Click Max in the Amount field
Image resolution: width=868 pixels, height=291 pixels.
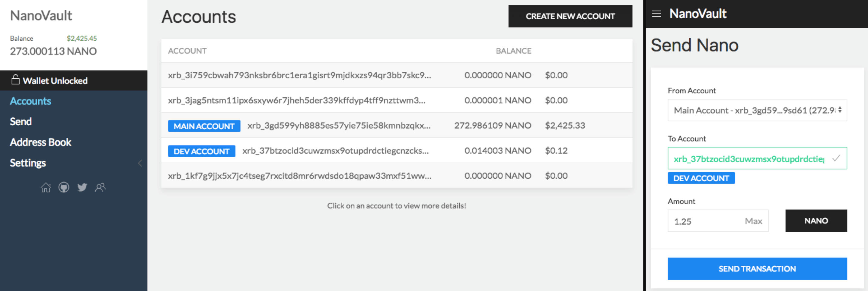click(x=753, y=221)
